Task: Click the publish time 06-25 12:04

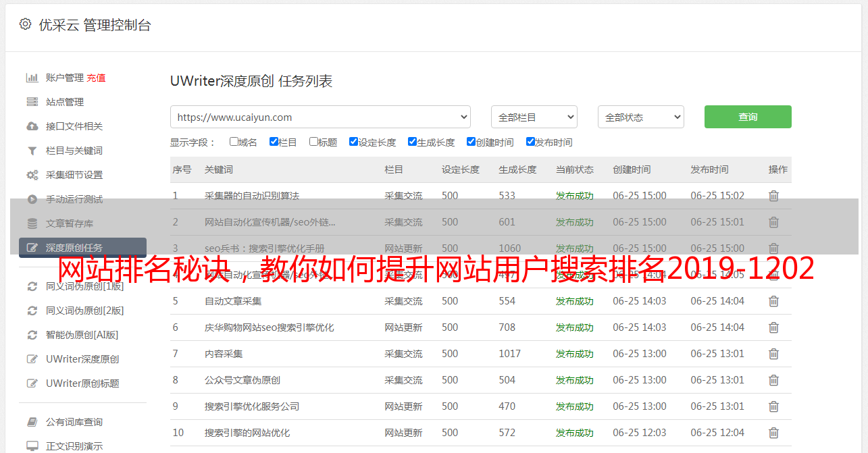Action: (x=717, y=433)
